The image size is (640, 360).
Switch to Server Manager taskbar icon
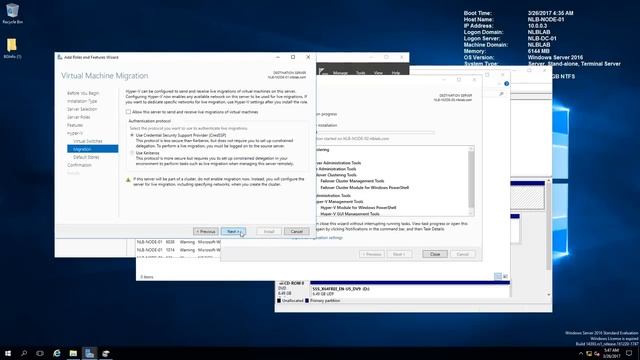89,353
